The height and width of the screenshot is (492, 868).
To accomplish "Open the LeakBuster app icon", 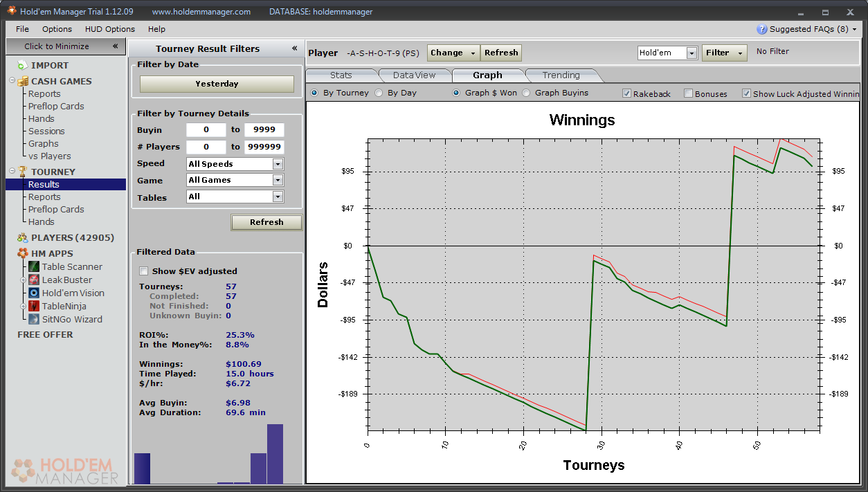I will (x=35, y=280).
